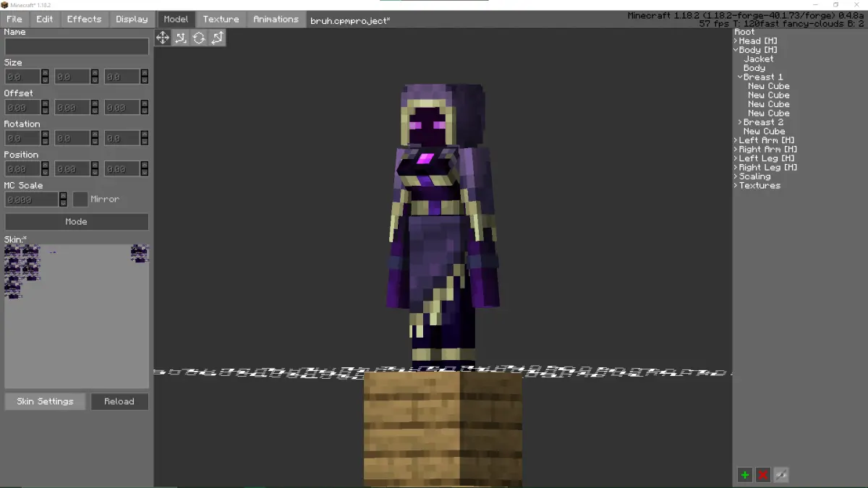
Task: Click the Reload button
Action: tap(119, 401)
